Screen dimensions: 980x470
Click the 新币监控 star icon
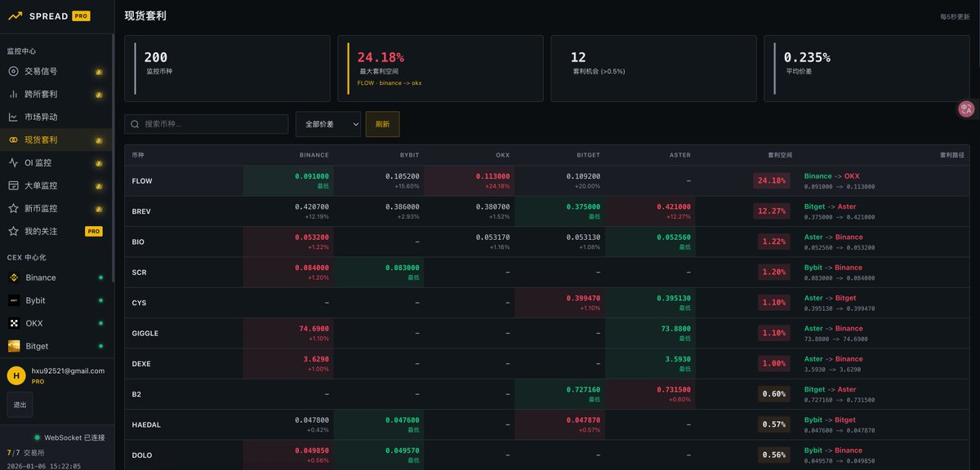pos(13,208)
